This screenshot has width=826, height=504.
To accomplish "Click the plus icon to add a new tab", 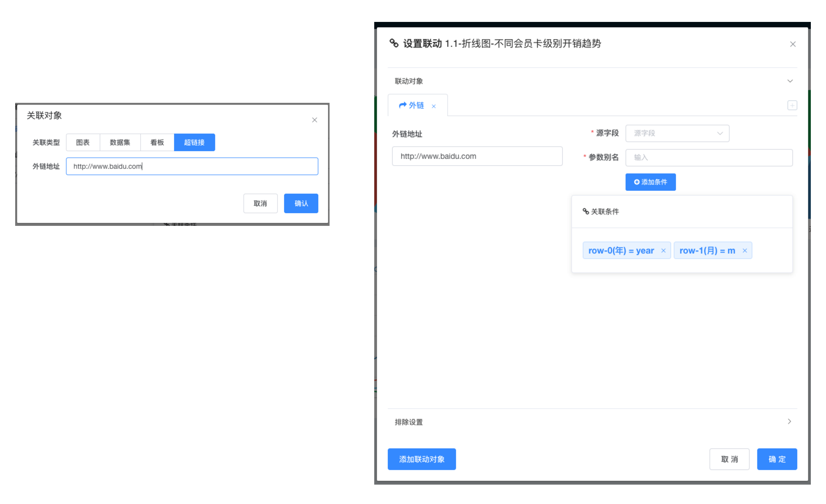I will (x=792, y=105).
